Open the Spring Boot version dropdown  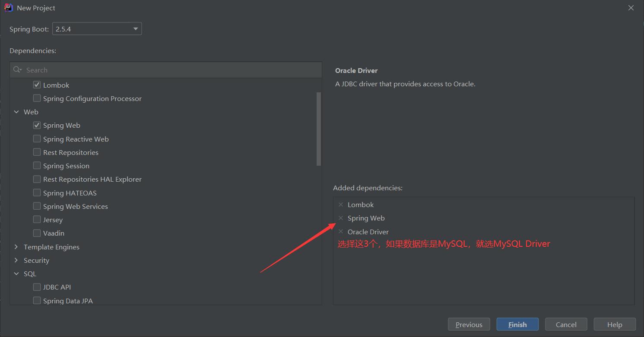point(97,29)
